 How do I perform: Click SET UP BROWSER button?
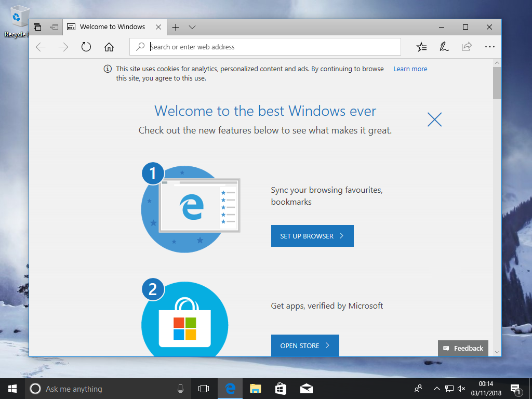312,236
